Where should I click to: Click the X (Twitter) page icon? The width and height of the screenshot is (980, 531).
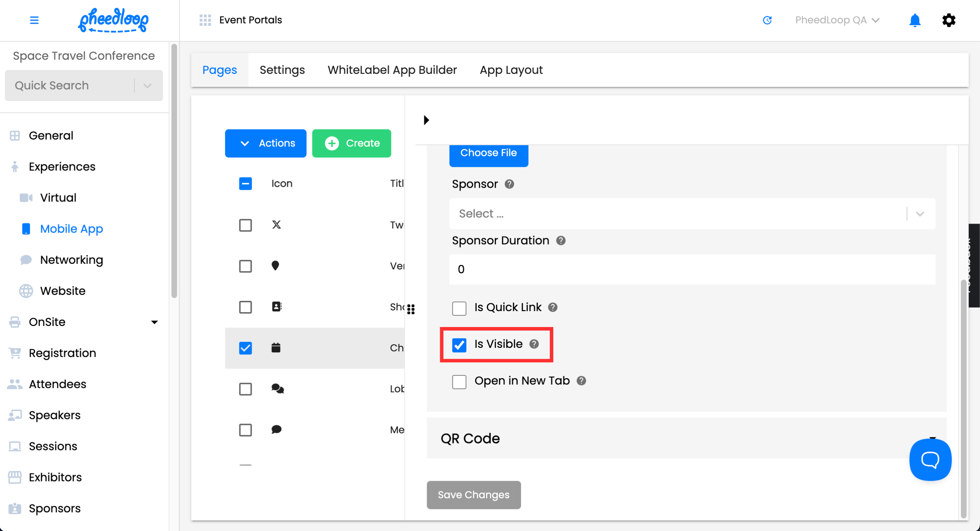(276, 225)
